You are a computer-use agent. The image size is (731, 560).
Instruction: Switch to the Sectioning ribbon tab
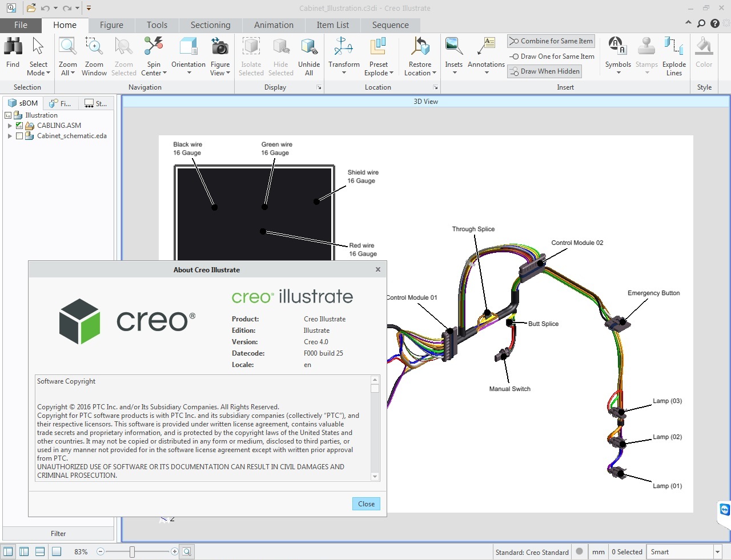coord(210,25)
